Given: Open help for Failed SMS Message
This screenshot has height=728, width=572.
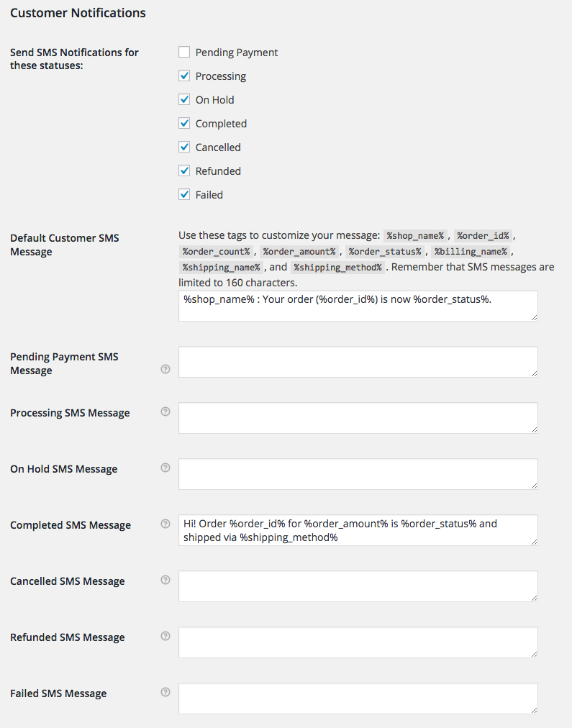Looking at the screenshot, I should [165, 692].
